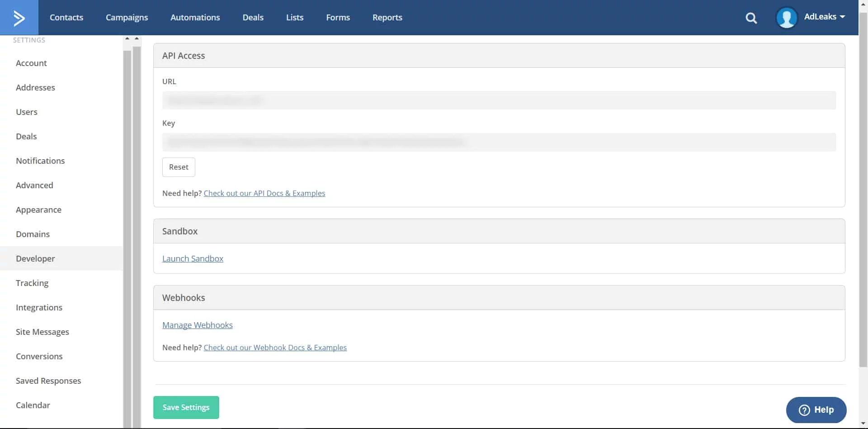Click the user avatar icon

tap(787, 18)
